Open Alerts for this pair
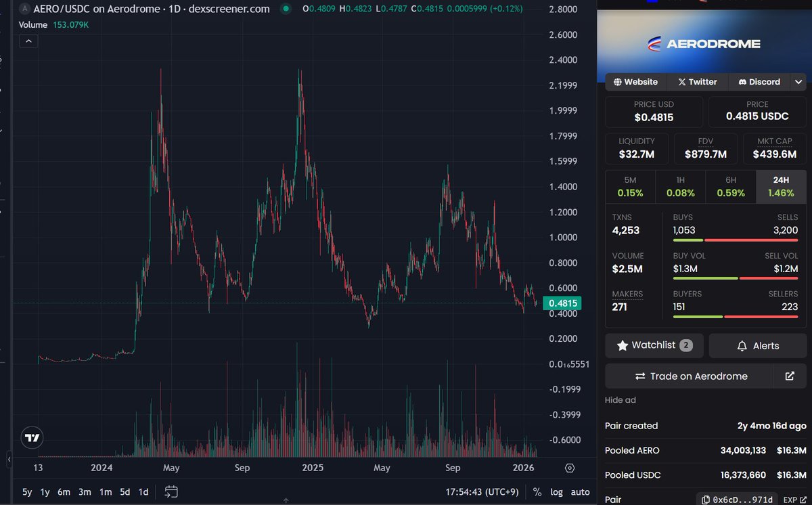Viewport: 812px width, 505px height. [757, 345]
